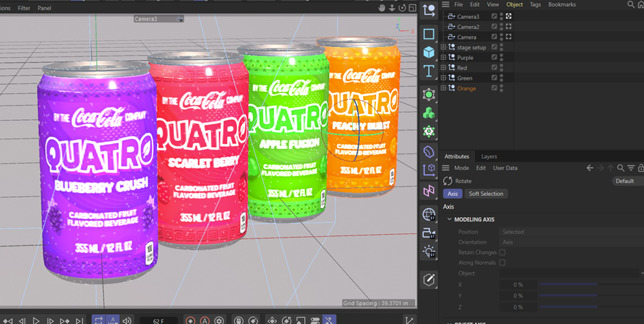Select the Rectangle spline tool
Screen dimensions: 644x324
(x=429, y=34)
